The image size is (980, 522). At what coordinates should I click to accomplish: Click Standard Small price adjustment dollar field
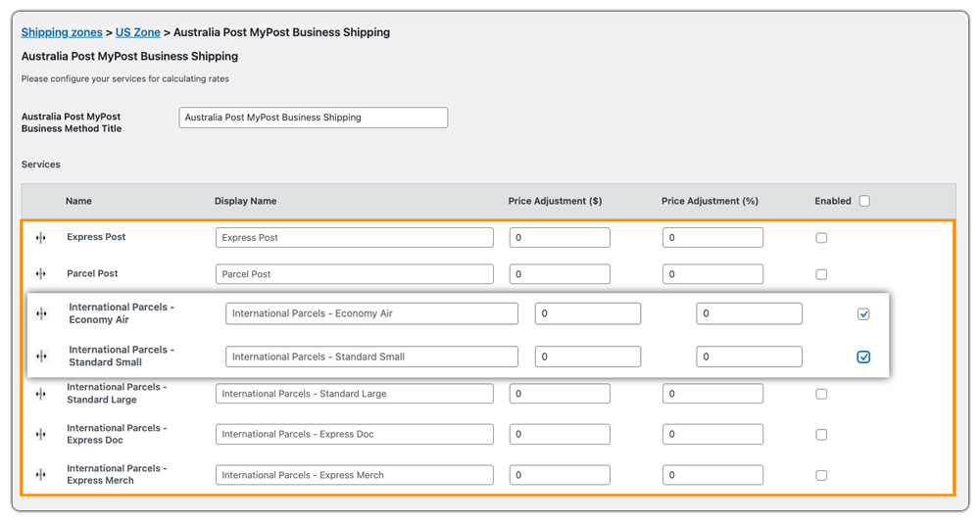coord(587,356)
